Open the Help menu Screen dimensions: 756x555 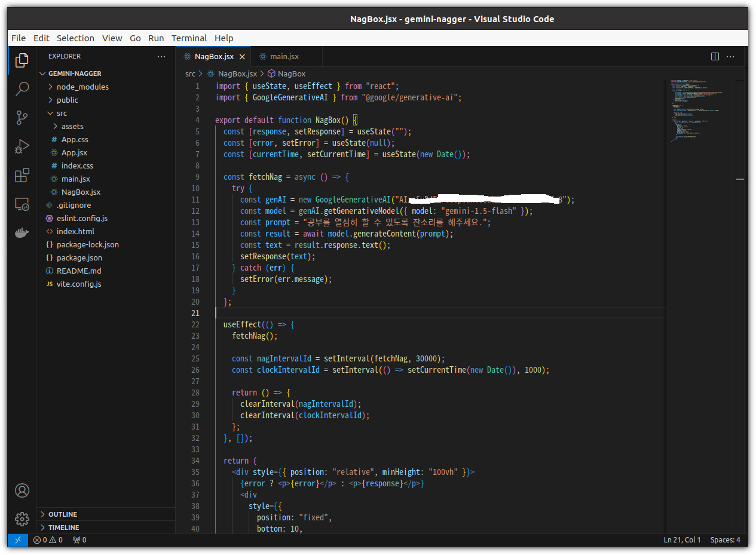(x=224, y=38)
